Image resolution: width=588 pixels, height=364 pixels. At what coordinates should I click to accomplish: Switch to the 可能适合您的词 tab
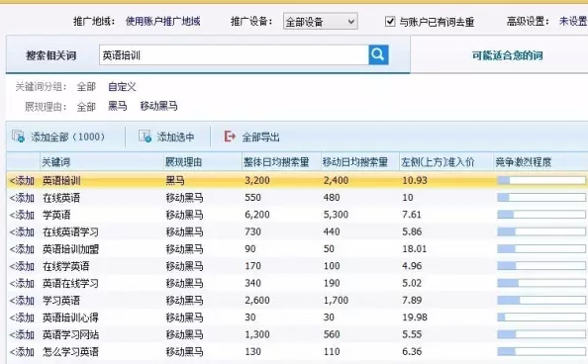pos(507,55)
